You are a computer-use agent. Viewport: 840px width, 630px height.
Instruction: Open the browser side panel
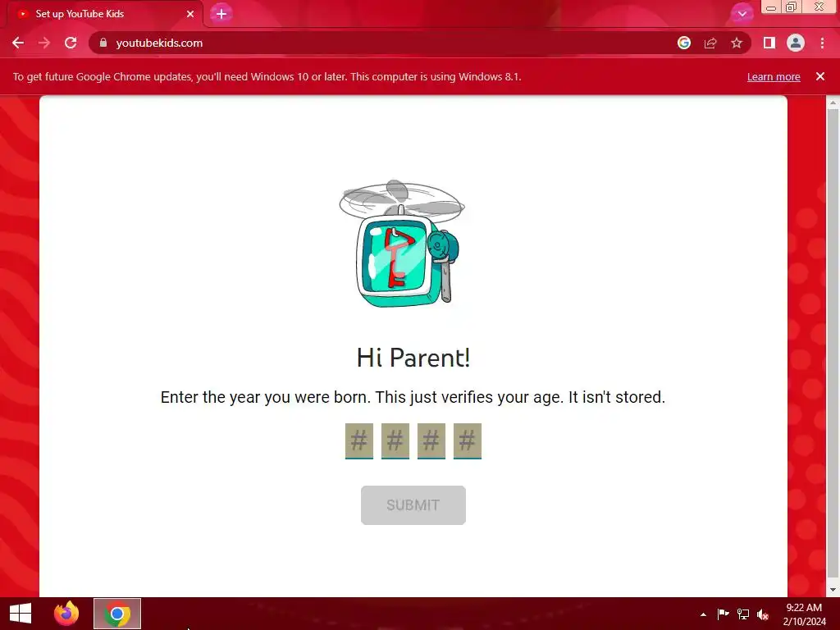pos(769,43)
